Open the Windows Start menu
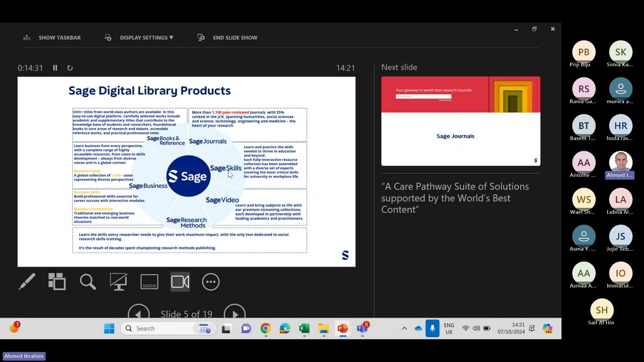The height and width of the screenshot is (362, 644). (x=109, y=328)
